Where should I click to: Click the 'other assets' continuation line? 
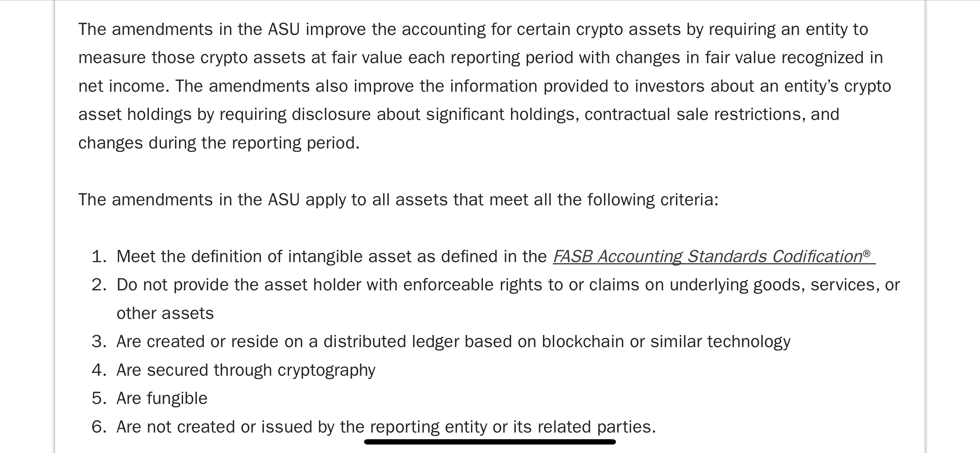(x=165, y=313)
